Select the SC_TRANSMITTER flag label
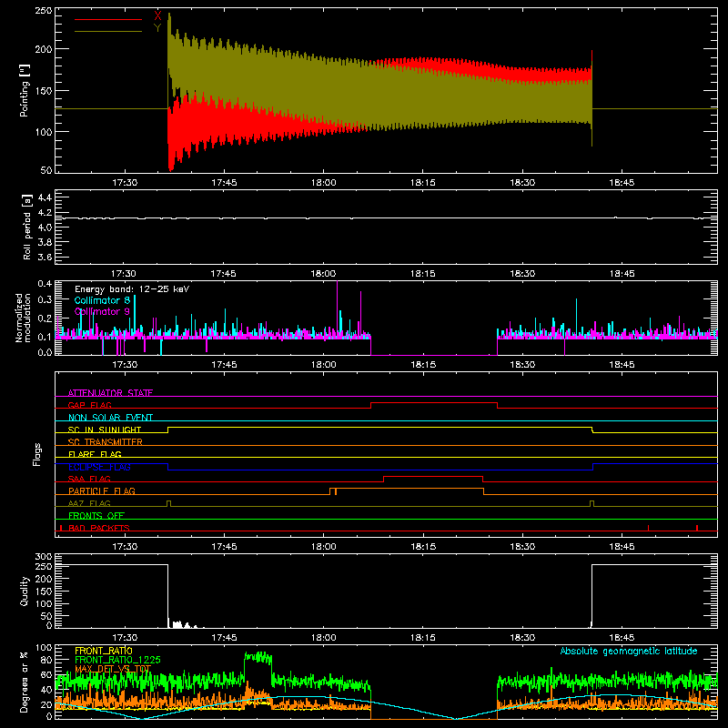Viewport: 728px width, 728px height. pyautogui.click(x=106, y=441)
